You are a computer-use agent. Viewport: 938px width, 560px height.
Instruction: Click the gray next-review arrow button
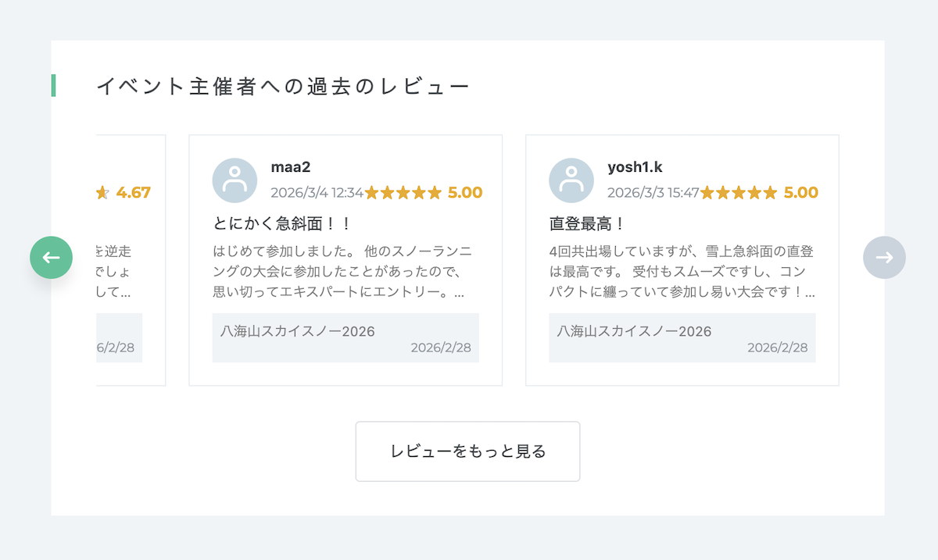coord(884,258)
